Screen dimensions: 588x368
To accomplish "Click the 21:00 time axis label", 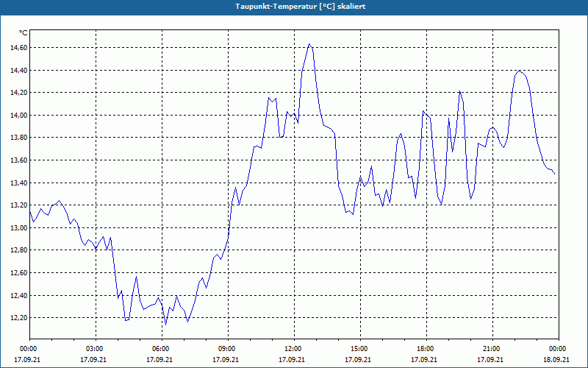I will point(491,349).
